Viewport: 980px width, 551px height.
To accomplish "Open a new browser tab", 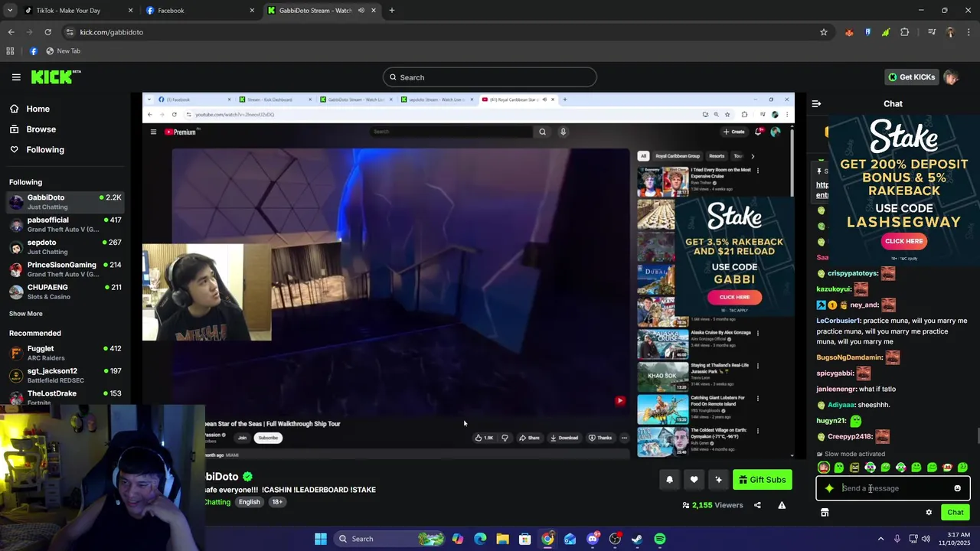I will pos(391,11).
